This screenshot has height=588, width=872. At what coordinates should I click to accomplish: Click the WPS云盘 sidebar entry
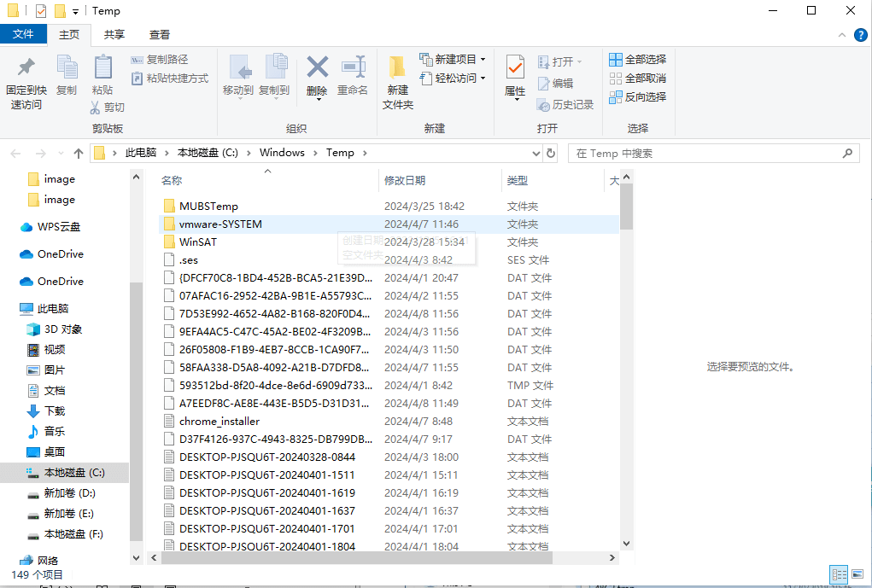tap(59, 226)
